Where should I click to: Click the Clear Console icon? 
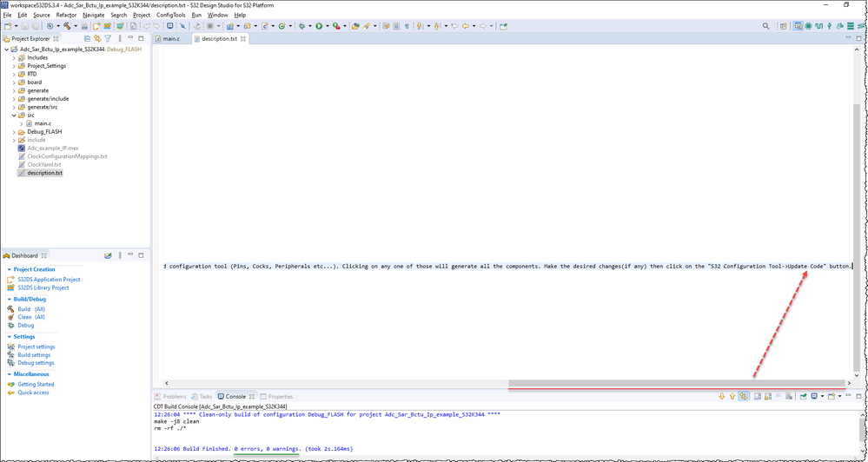789,396
